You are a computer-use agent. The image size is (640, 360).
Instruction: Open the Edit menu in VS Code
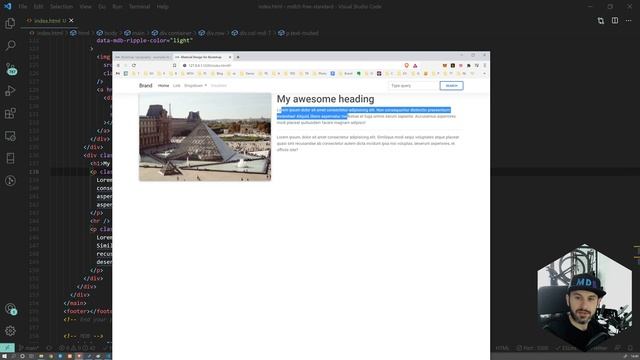pos(38,7)
